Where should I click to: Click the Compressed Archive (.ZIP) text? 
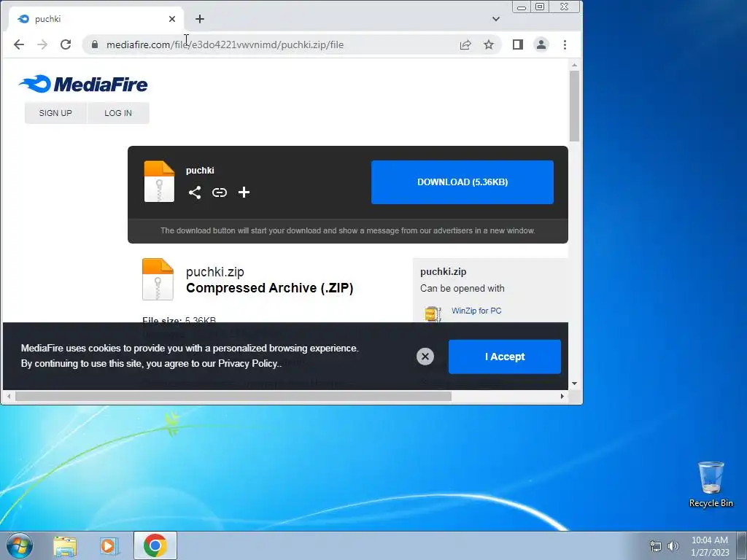pyautogui.click(x=270, y=288)
